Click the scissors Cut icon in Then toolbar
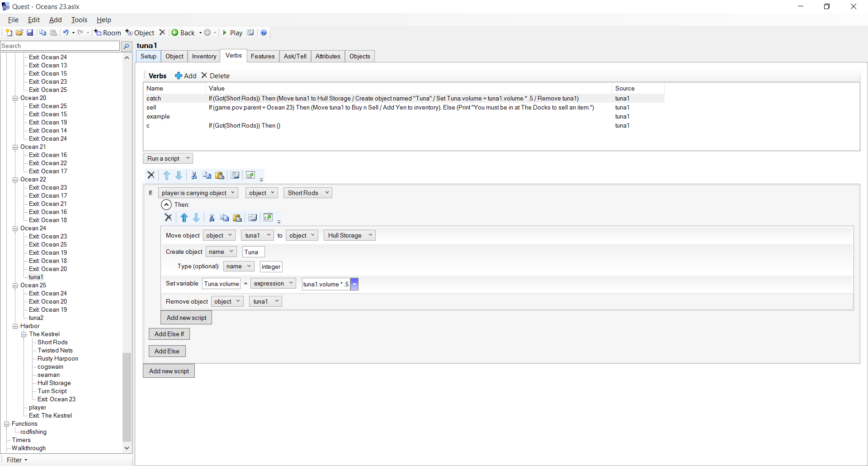The width and height of the screenshot is (868, 466). (x=212, y=218)
